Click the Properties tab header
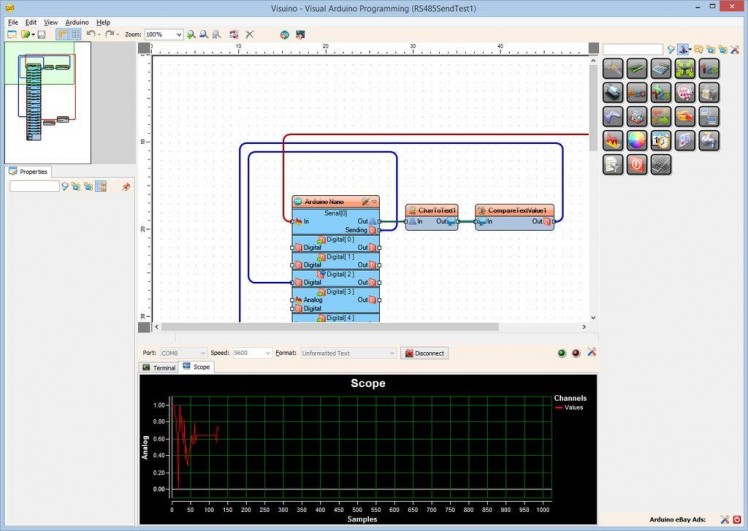The image size is (748, 531). pyautogui.click(x=29, y=171)
